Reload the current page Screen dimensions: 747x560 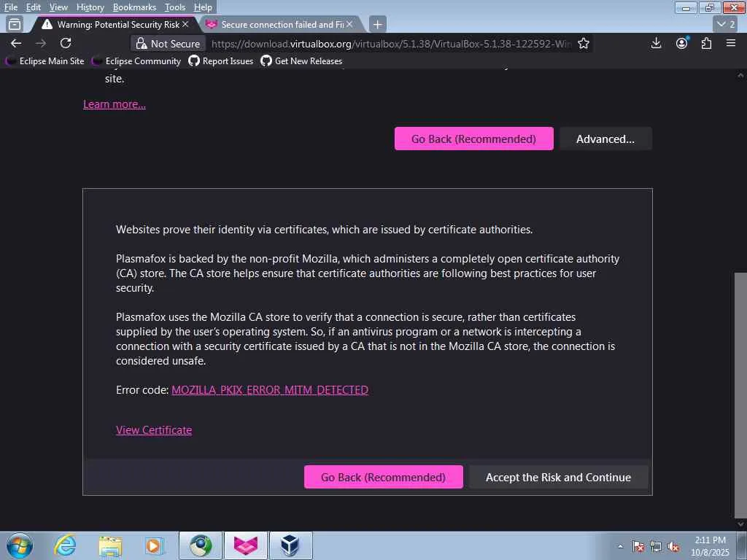(x=66, y=43)
